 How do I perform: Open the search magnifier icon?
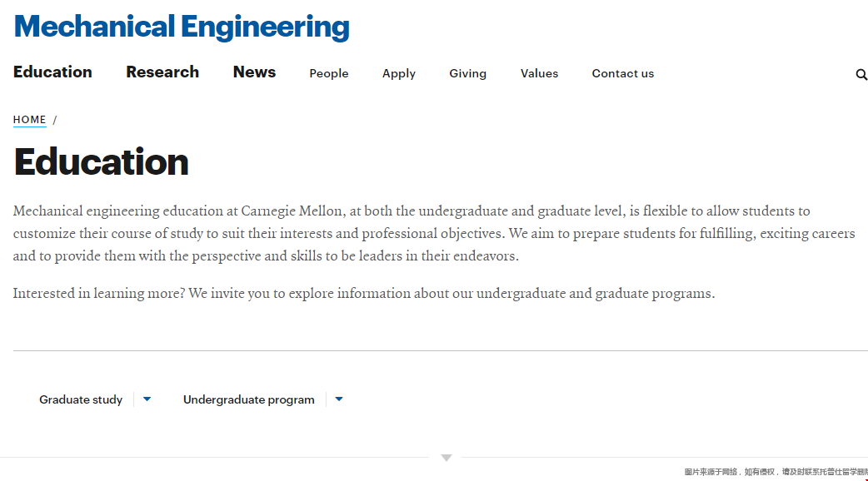tap(861, 75)
